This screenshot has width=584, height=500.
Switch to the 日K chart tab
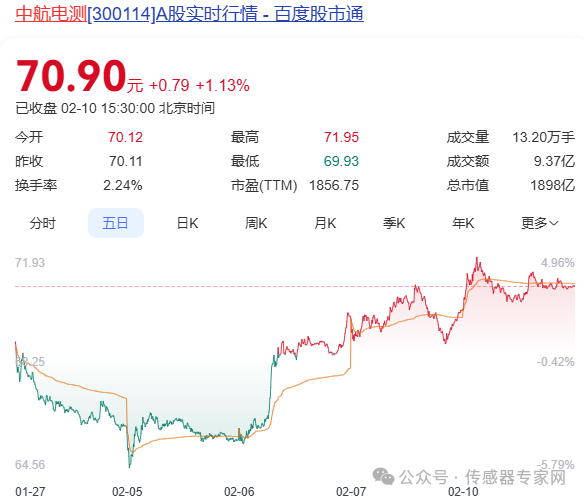pos(187,223)
